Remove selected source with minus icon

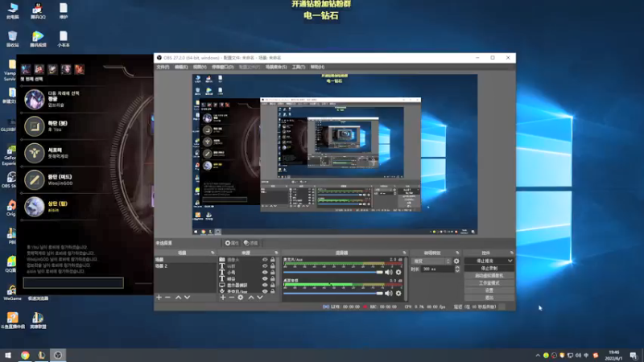coord(232,297)
